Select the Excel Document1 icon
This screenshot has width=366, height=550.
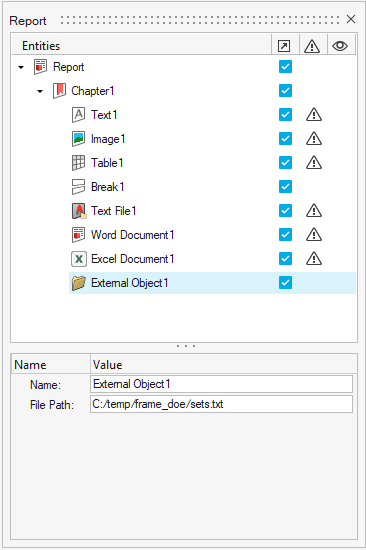tap(79, 259)
